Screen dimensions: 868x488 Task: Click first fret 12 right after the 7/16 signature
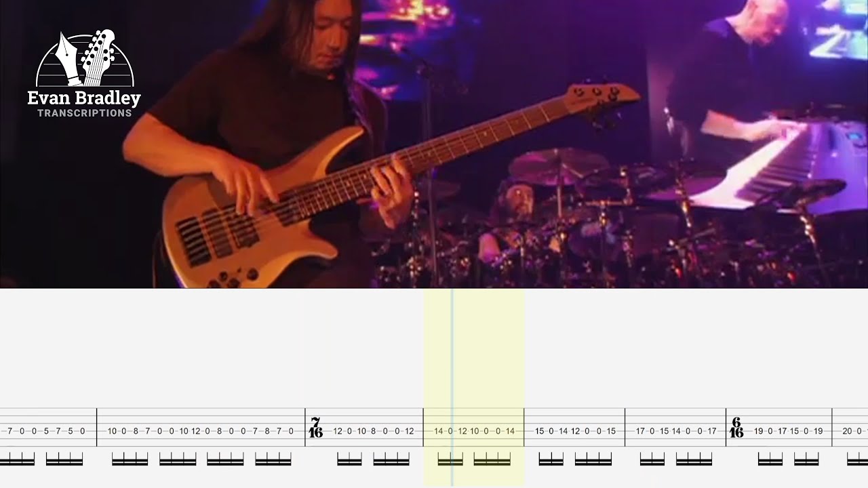coord(338,431)
